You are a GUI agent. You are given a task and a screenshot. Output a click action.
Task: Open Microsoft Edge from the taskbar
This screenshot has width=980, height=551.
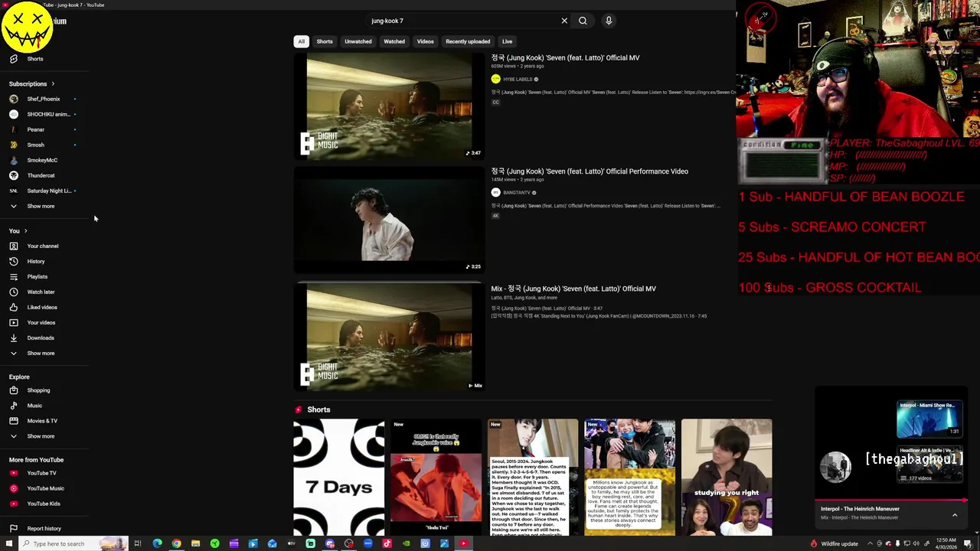click(157, 543)
